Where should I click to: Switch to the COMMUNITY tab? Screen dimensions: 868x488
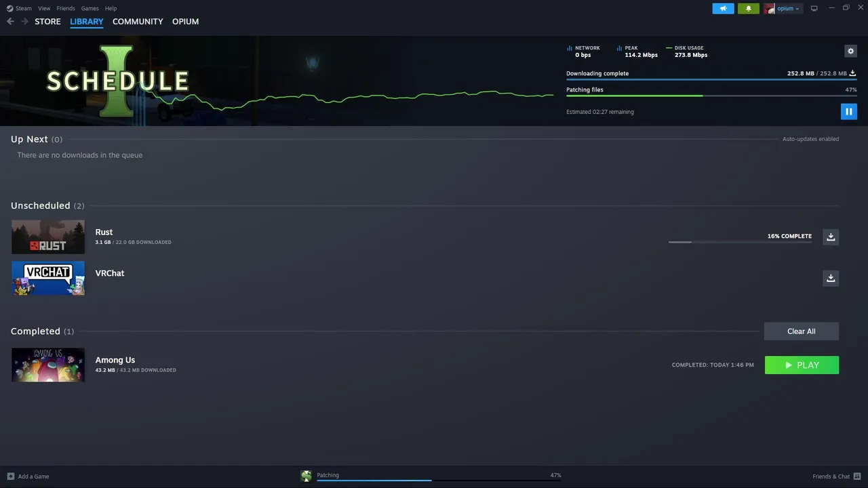[138, 22]
